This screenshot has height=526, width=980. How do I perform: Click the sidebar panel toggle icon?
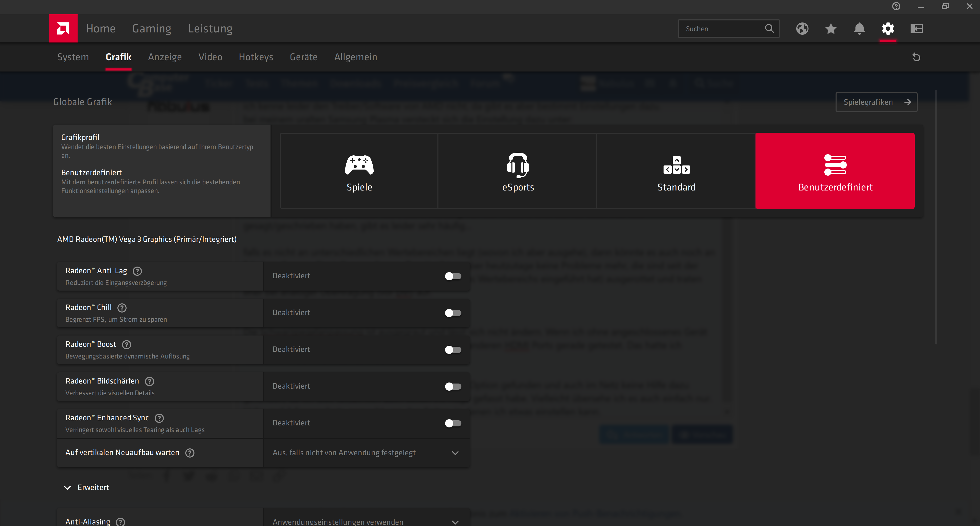[916, 29]
